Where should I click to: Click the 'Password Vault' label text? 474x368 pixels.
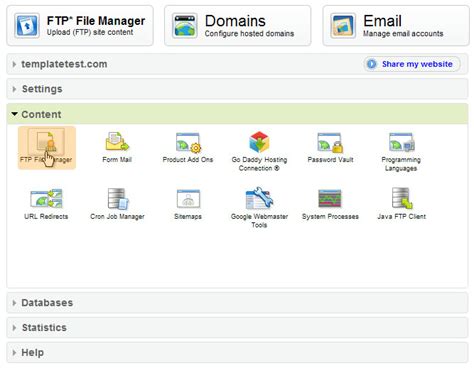coord(330,160)
